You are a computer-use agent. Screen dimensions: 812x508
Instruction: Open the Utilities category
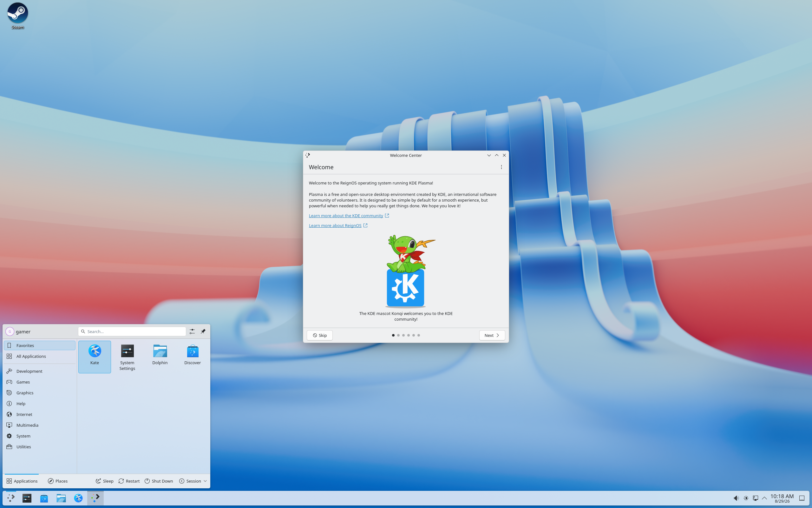(x=40, y=447)
